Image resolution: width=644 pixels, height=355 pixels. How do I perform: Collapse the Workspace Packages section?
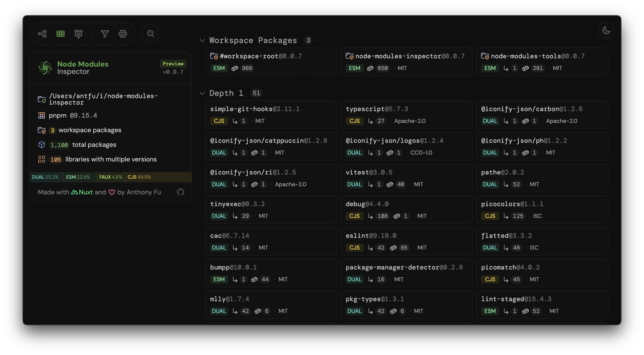202,40
